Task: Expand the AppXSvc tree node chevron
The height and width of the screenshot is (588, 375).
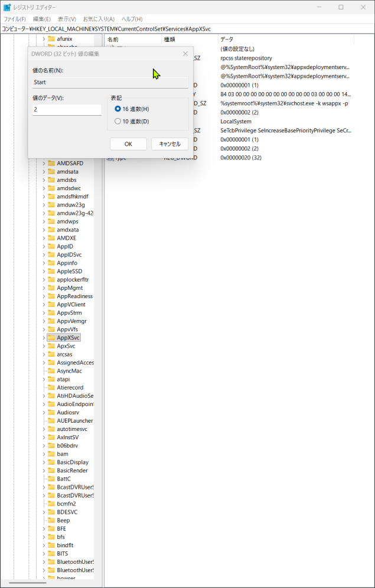Action: click(x=44, y=338)
